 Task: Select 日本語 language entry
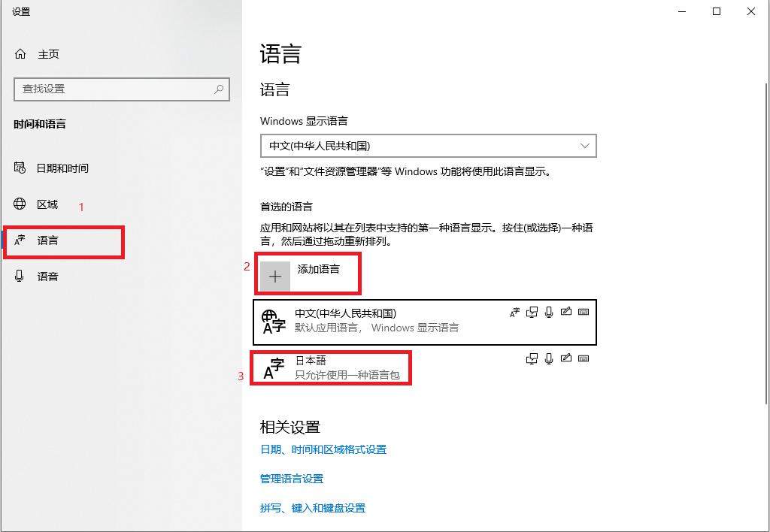(x=425, y=369)
